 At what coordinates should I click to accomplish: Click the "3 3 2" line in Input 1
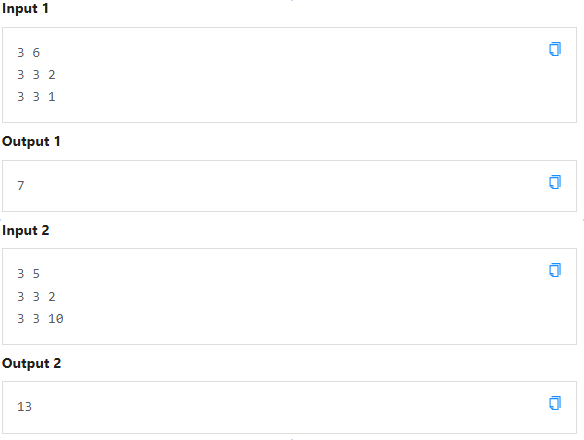pyautogui.click(x=36, y=75)
